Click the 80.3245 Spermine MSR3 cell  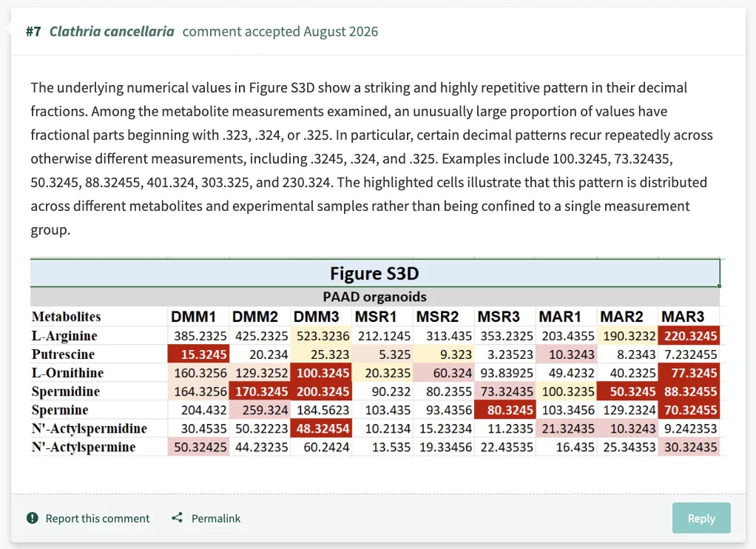(x=504, y=410)
